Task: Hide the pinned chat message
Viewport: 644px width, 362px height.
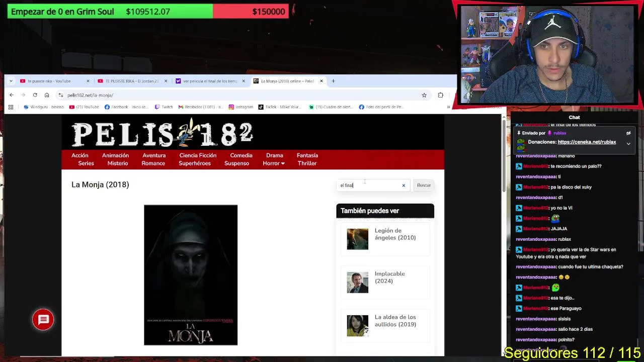Action: [x=628, y=133]
